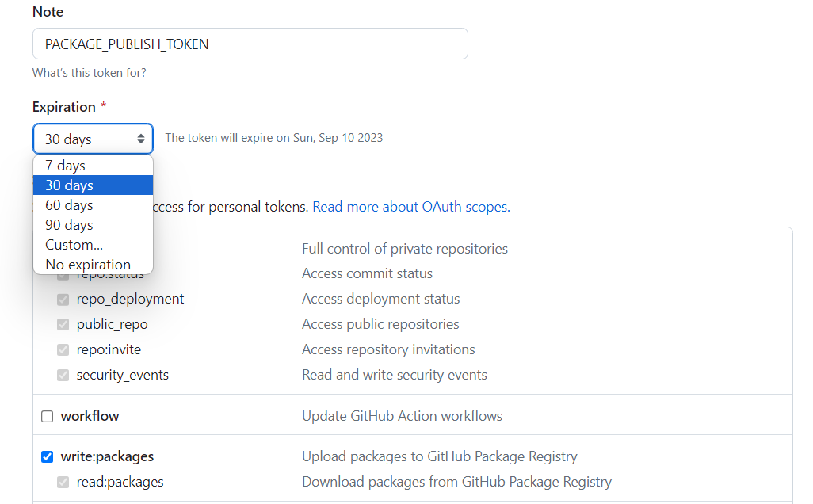Open Read more about OAuth scopes link
Screen dimensions: 813x504
(x=411, y=207)
